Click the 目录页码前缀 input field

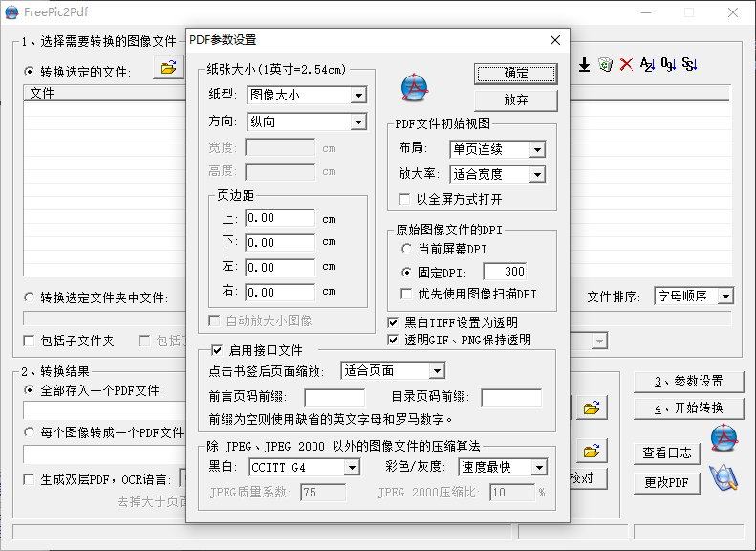coord(511,398)
